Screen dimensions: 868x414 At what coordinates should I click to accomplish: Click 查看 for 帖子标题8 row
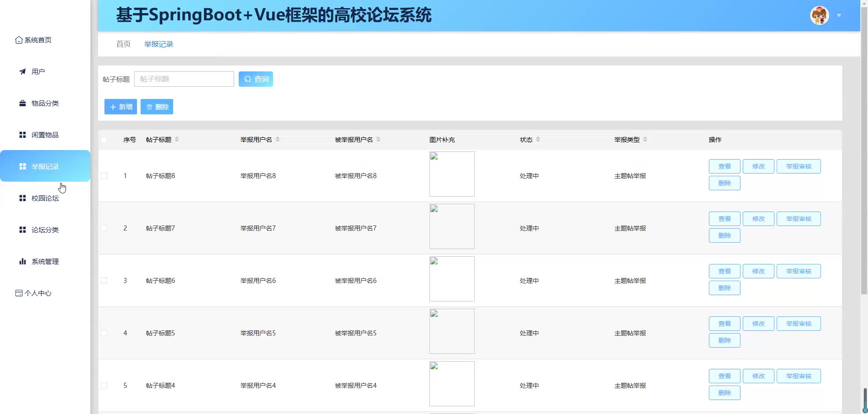pyautogui.click(x=725, y=166)
